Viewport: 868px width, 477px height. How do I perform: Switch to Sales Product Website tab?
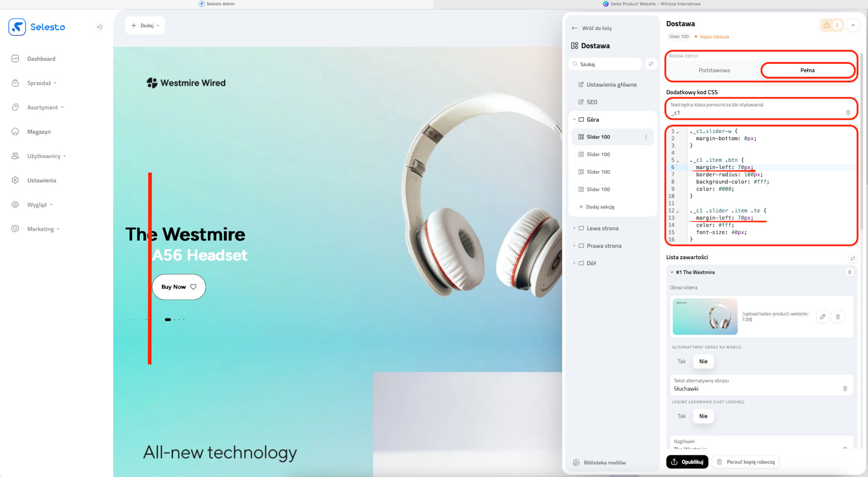click(x=651, y=4)
